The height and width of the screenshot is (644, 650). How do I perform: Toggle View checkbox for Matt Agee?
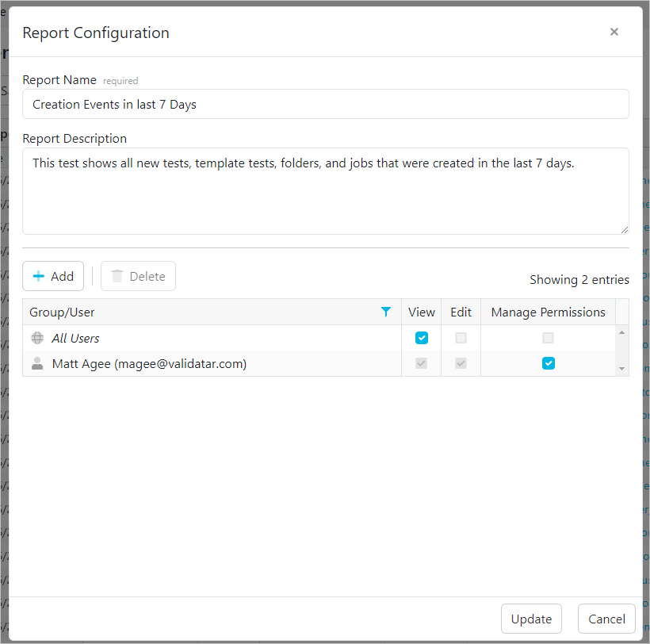pos(421,364)
